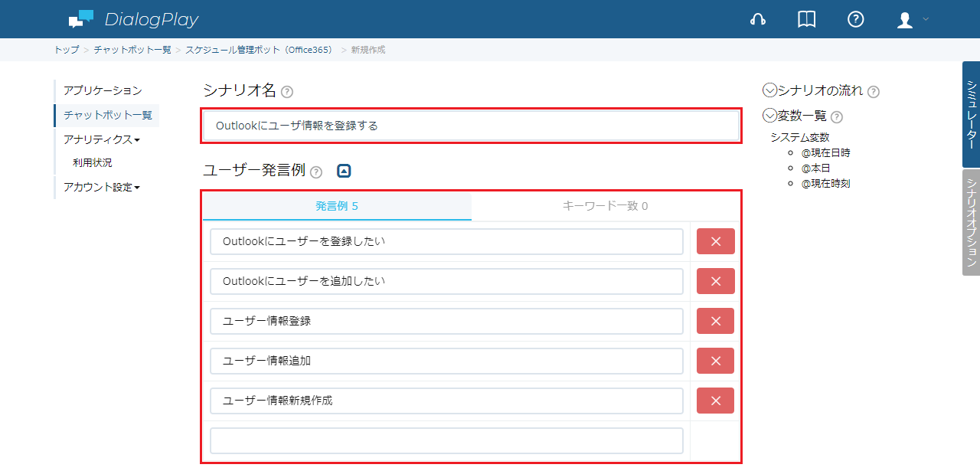The height and width of the screenshot is (471, 980).
Task: Remove the ユーザー情報新規作成 example
Action: pos(716,401)
